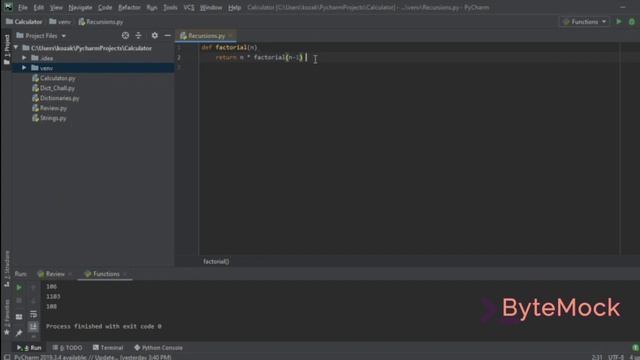Toggle the Project tool window side tab
Image resolution: width=640 pixels, height=360 pixels.
pyautogui.click(x=7, y=49)
